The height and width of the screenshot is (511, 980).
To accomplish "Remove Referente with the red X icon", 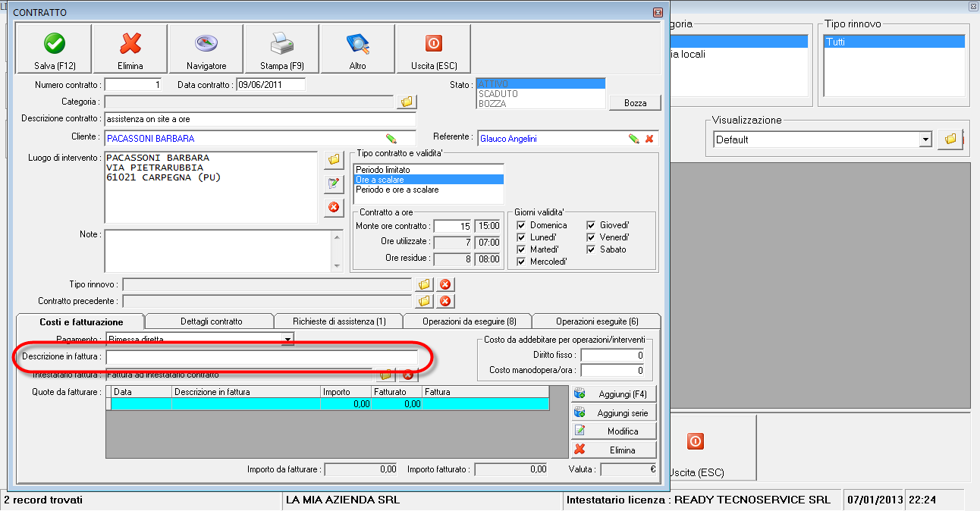I will pyautogui.click(x=649, y=139).
